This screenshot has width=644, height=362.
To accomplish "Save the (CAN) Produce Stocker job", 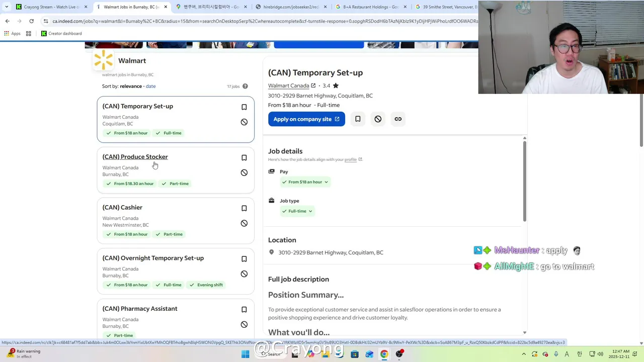I will (244, 158).
